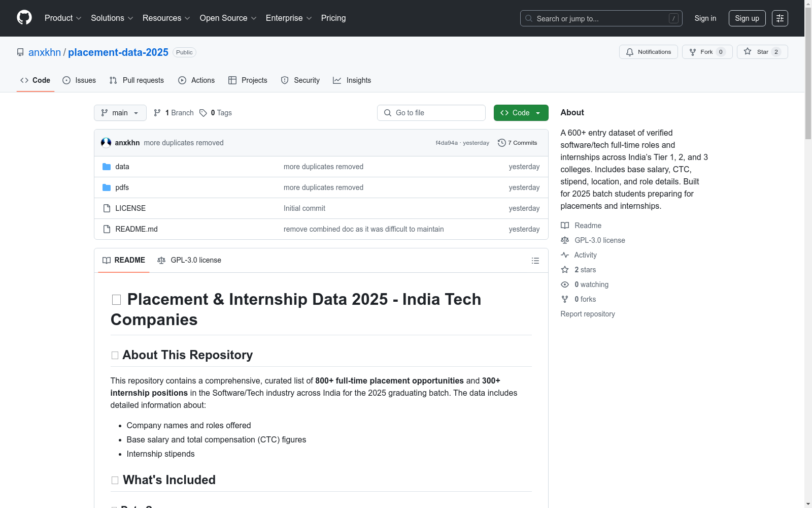Image resolution: width=812 pixels, height=508 pixels.
Task: Select the README tab in file viewer
Action: pos(124,260)
